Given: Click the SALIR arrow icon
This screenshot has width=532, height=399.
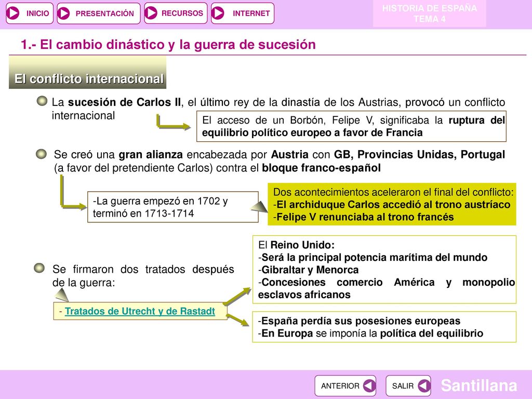Looking at the screenshot, I should pyautogui.click(x=424, y=386).
